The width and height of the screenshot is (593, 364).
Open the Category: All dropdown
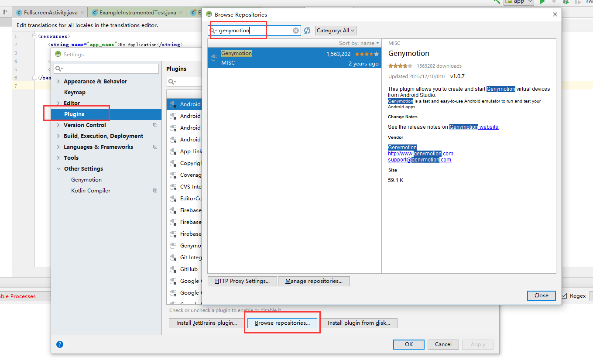336,31
